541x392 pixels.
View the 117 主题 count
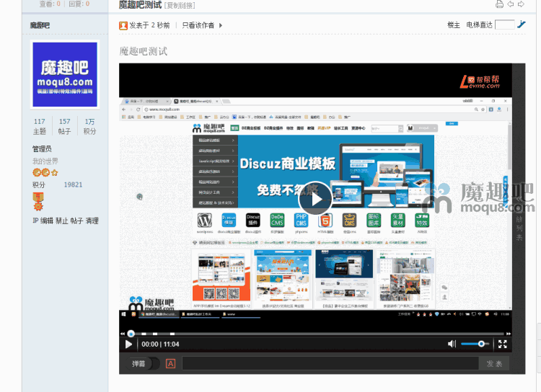[x=40, y=126]
